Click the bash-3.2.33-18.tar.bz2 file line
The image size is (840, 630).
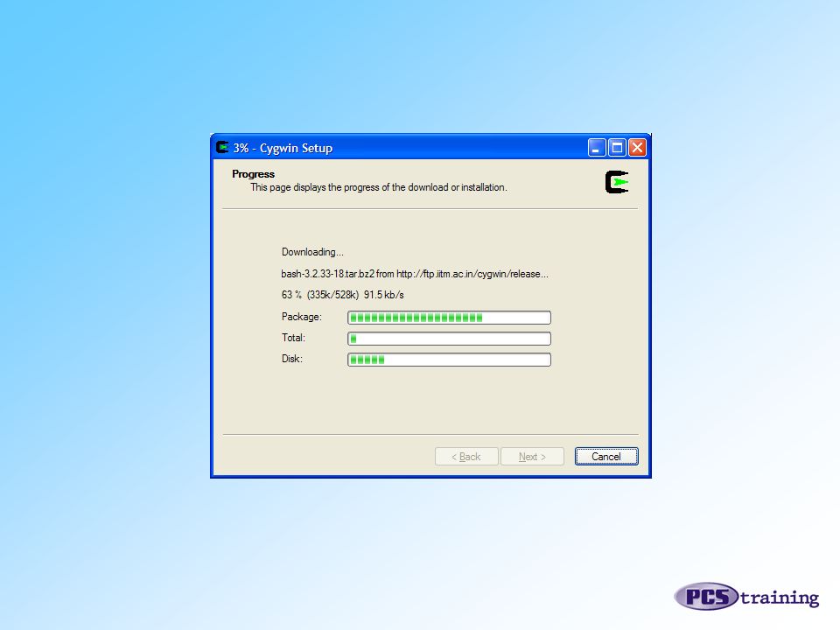tap(415, 274)
